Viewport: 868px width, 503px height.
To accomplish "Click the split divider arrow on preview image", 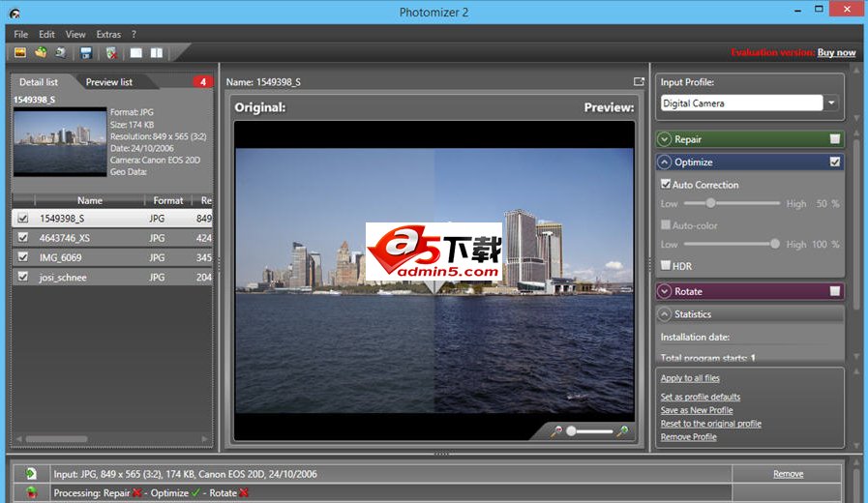I will point(434,286).
